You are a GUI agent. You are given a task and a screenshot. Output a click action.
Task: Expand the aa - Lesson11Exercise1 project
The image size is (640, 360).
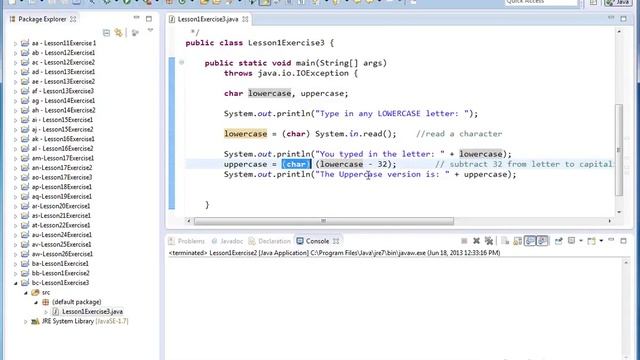16,43
